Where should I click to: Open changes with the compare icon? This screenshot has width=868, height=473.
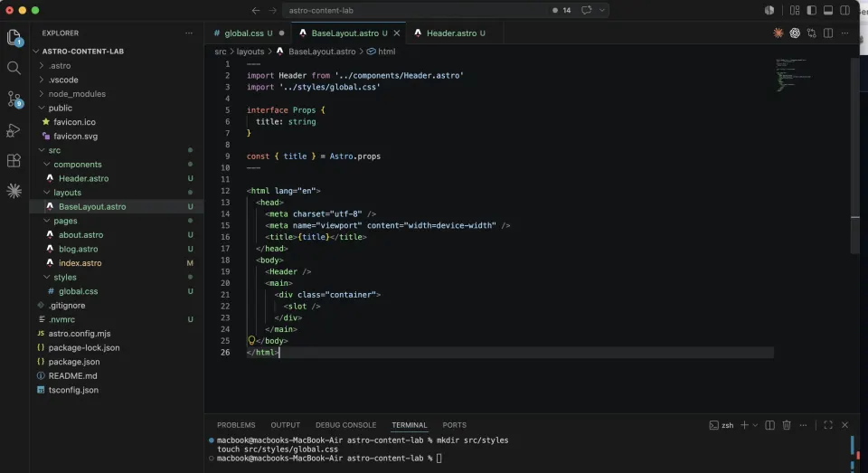coord(812,33)
